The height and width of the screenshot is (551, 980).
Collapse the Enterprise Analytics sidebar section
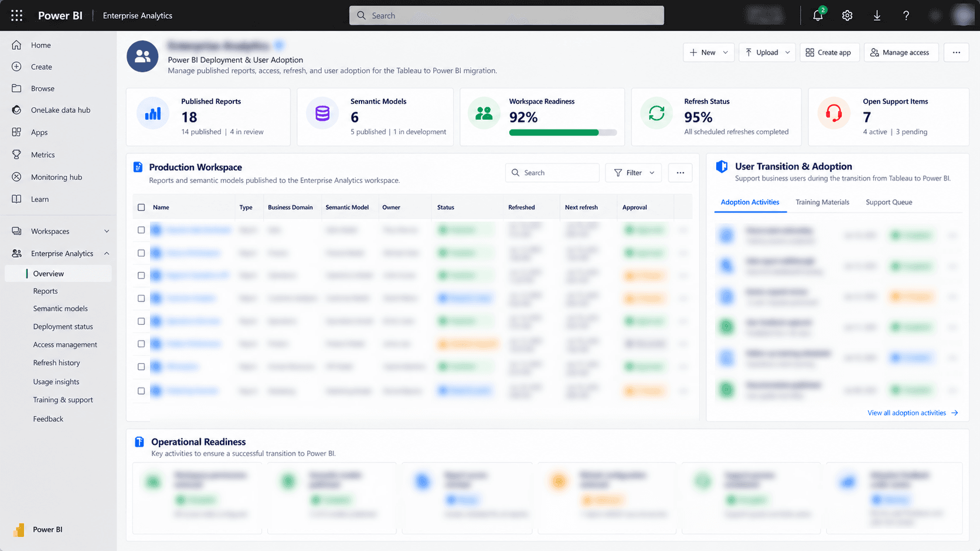(x=107, y=253)
